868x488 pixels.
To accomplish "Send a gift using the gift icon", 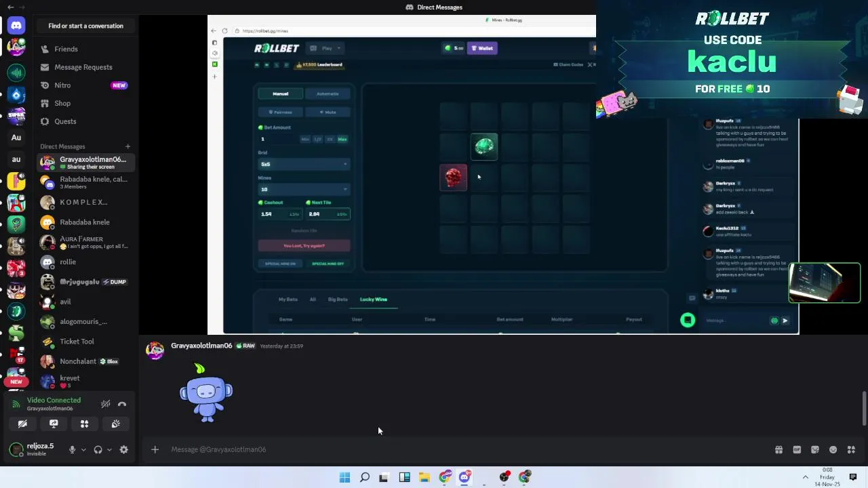I will pyautogui.click(x=778, y=449).
